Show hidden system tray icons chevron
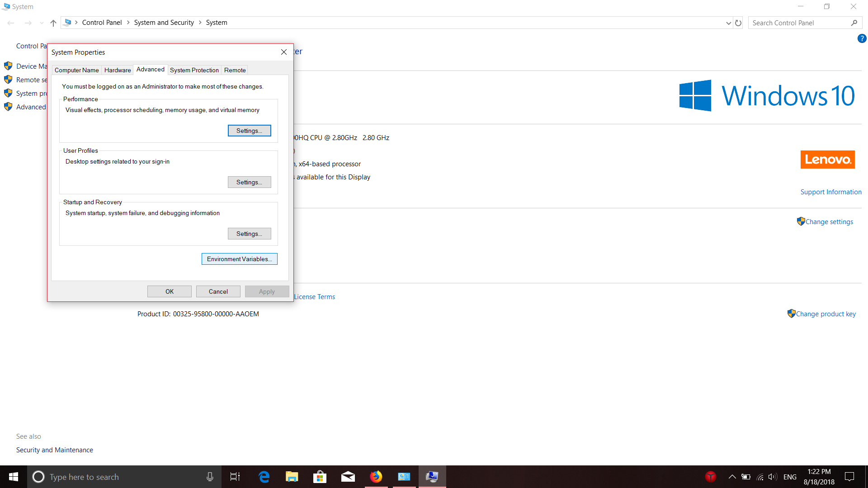The width and height of the screenshot is (868, 488). tap(732, 477)
